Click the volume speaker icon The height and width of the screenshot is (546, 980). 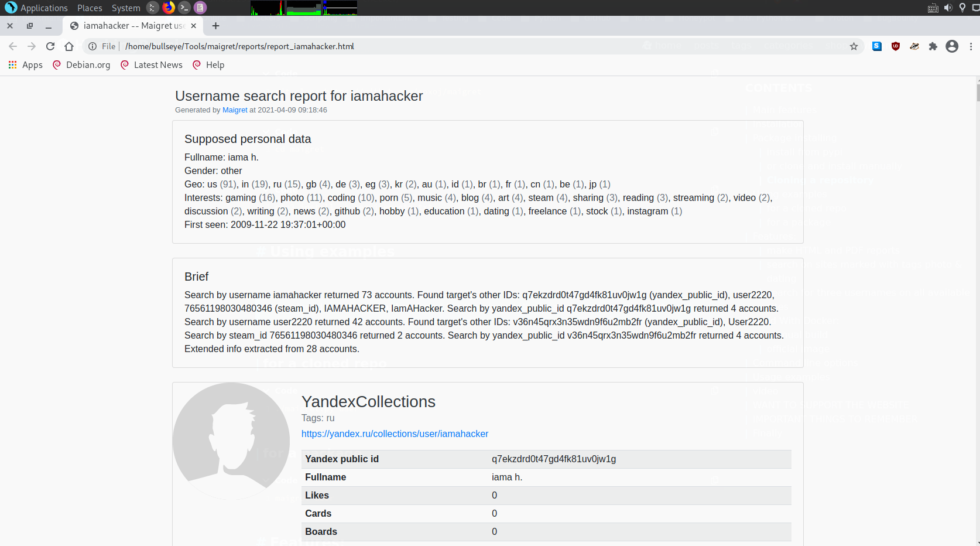click(x=948, y=8)
